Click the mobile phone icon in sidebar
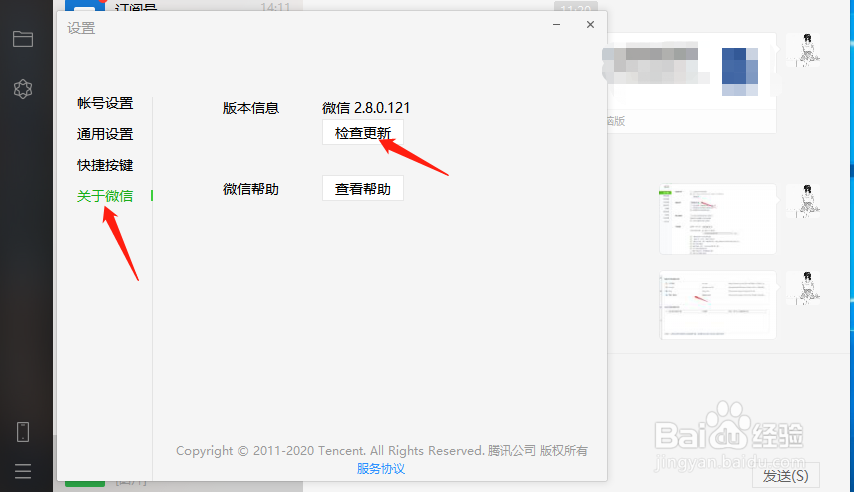Screen dimensions: 854x492 tap(23, 432)
